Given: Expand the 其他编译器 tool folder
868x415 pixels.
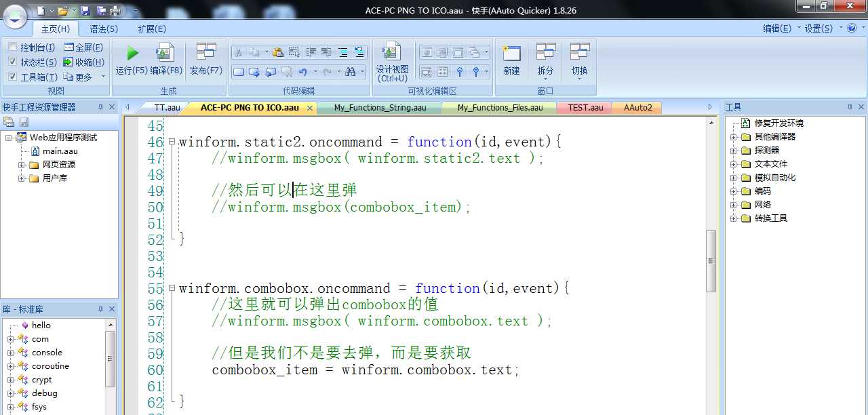Looking at the screenshot, I should [733, 137].
